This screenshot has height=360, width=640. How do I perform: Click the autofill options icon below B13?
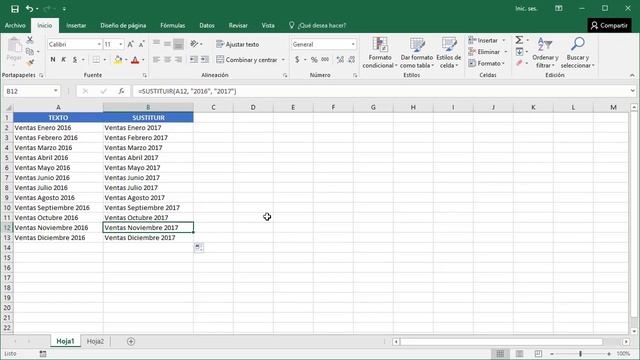(x=199, y=247)
